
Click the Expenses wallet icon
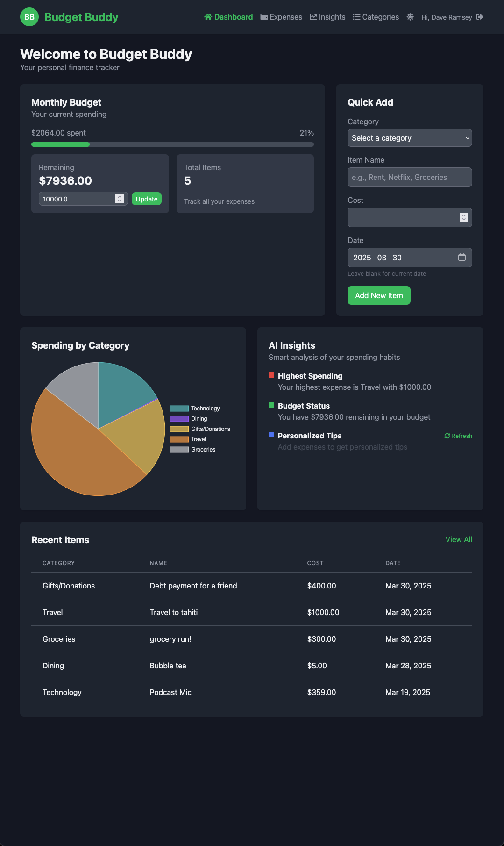pos(264,17)
